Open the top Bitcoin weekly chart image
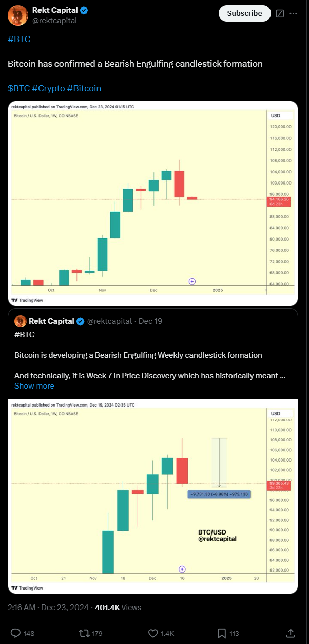 pyautogui.click(x=154, y=204)
